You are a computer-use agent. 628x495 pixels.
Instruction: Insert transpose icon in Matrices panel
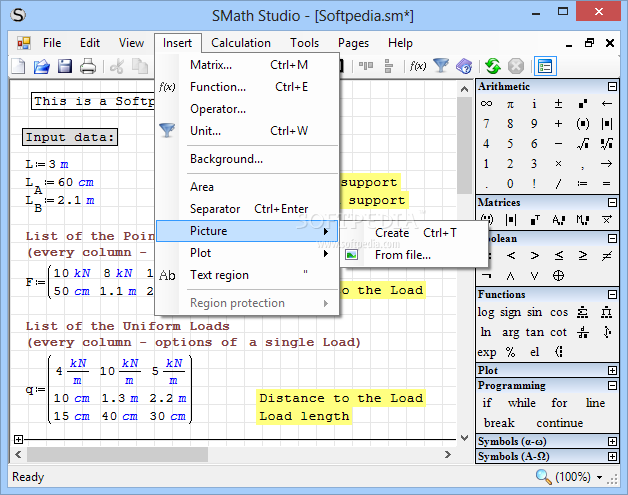(535, 219)
